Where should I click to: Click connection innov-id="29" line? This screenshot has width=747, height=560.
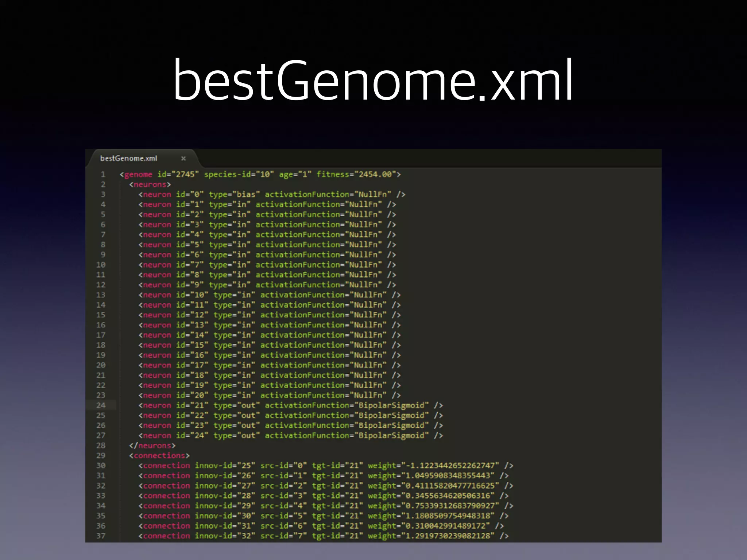(x=326, y=506)
